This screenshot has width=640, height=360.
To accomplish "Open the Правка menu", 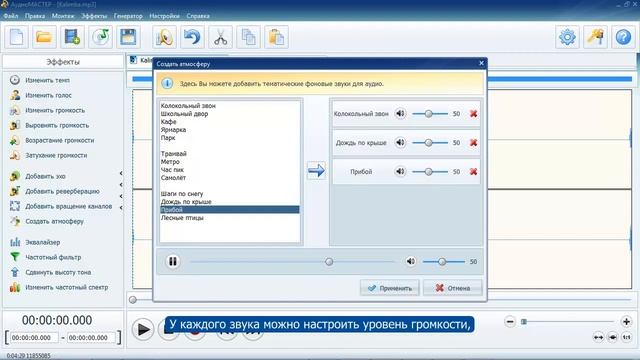I will pyautogui.click(x=35, y=16).
